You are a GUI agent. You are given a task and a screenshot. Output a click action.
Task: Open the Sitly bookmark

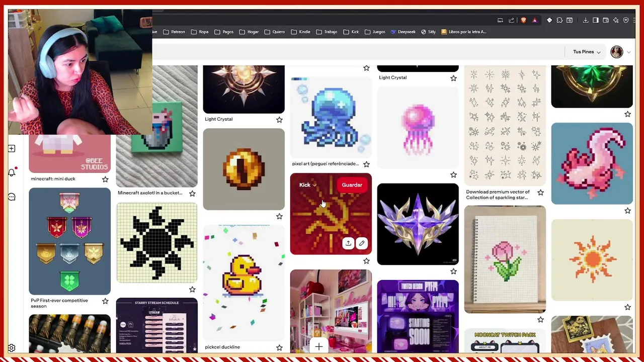[428, 32]
